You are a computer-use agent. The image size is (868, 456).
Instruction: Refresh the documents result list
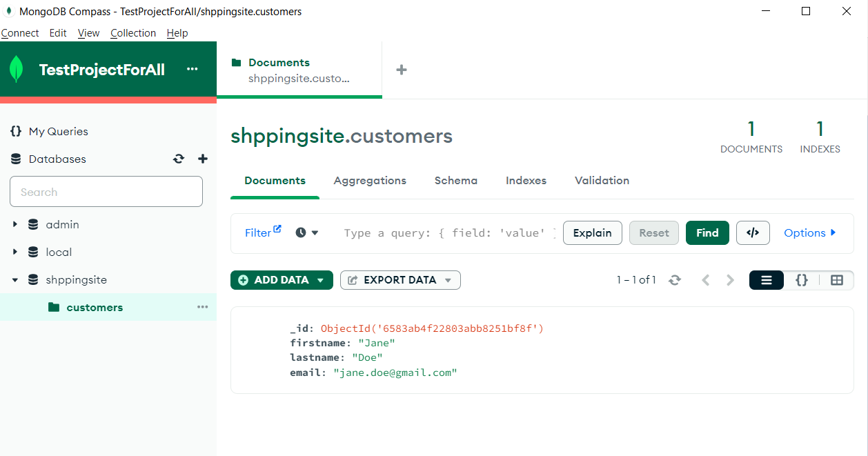[675, 280]
